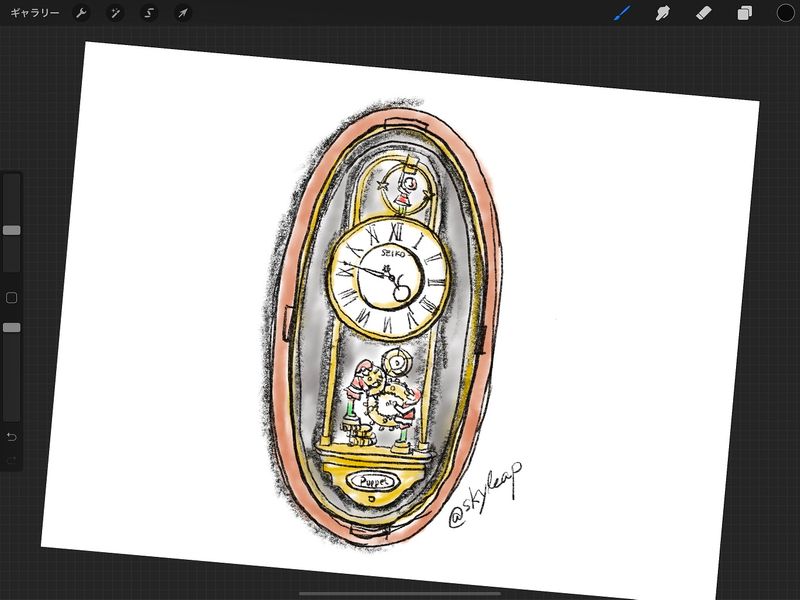
Task: Tap the square modify button in sidebar
Action: tap(12, 298)
